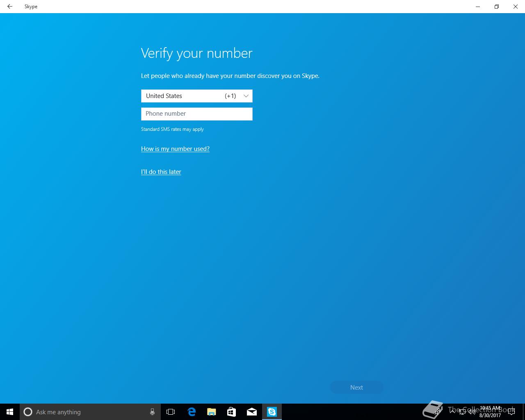Open the United States country code dropdown
525x420 pixels.
[x=197, y=96]
